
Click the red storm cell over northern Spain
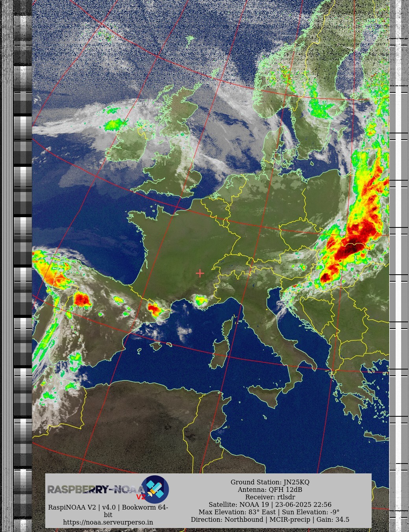[82, 300]
